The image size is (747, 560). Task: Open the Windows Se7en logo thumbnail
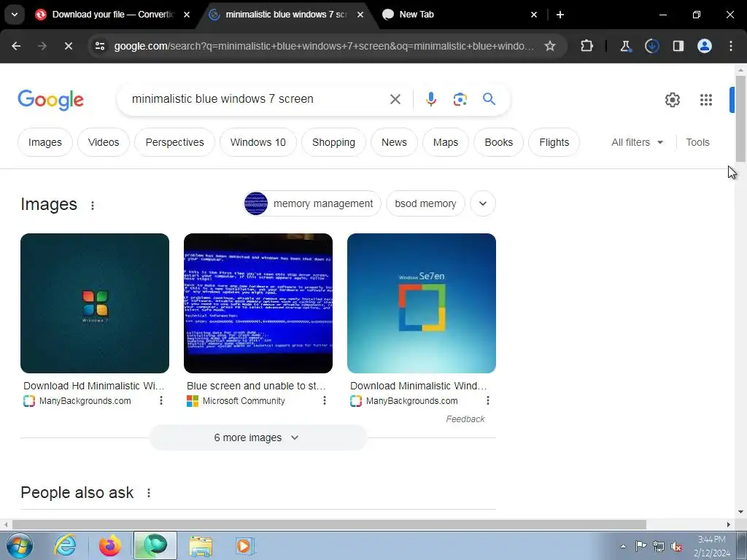click(x=422, y=303)
